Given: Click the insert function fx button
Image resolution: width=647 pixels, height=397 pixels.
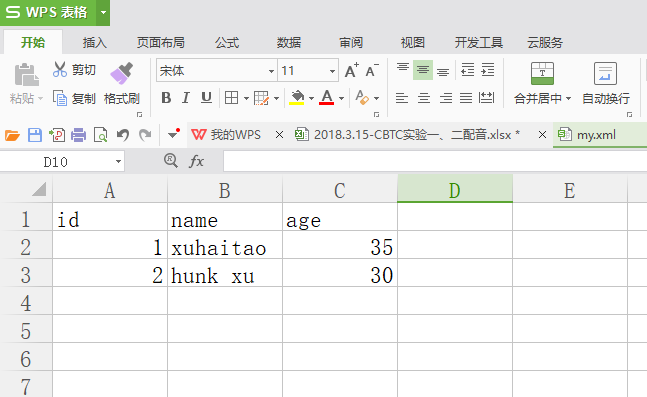Looking at the screenshot, I should [x=196, y=161].
